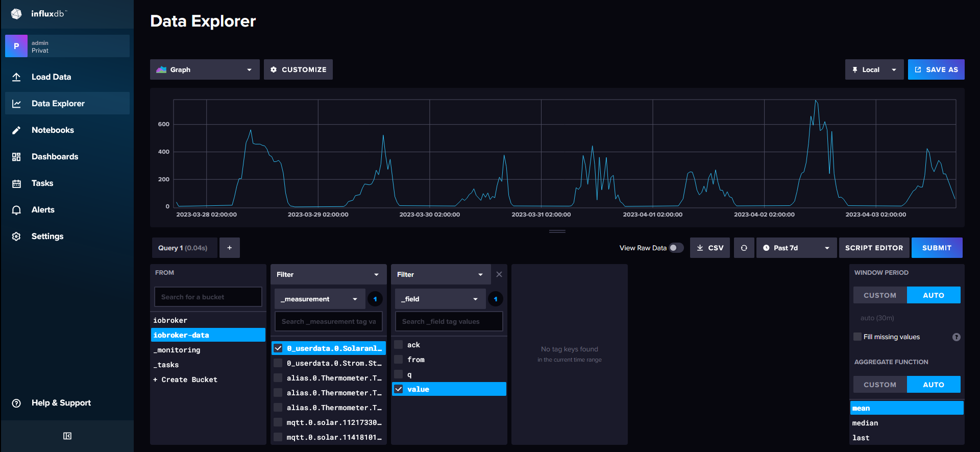The width and height of the screenshot is (980, 452).
Task: Select the last aggregate function
Action: click(907, 438)
